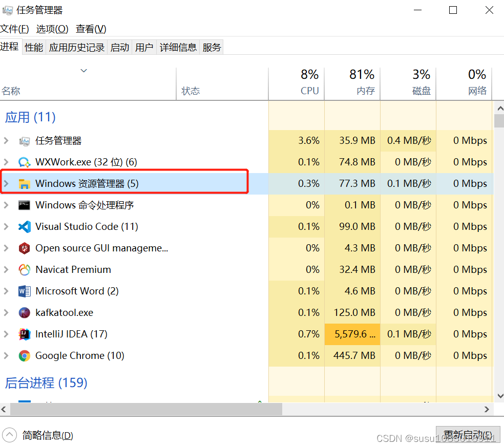Select the 应用 (11) group header

coord(30,117)
